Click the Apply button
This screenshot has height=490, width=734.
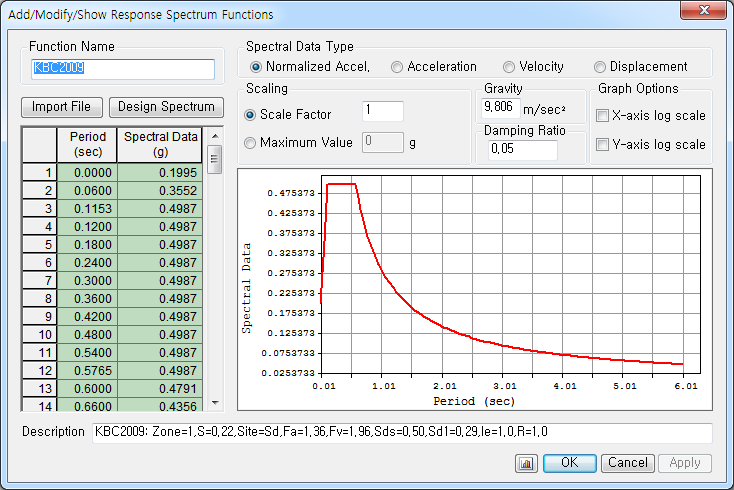point(685,463)
